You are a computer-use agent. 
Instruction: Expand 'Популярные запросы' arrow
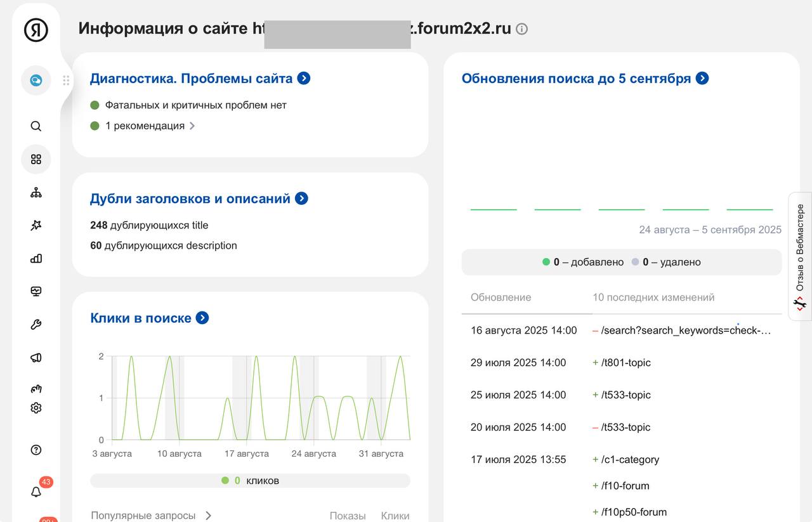click(x=208, y=516)
